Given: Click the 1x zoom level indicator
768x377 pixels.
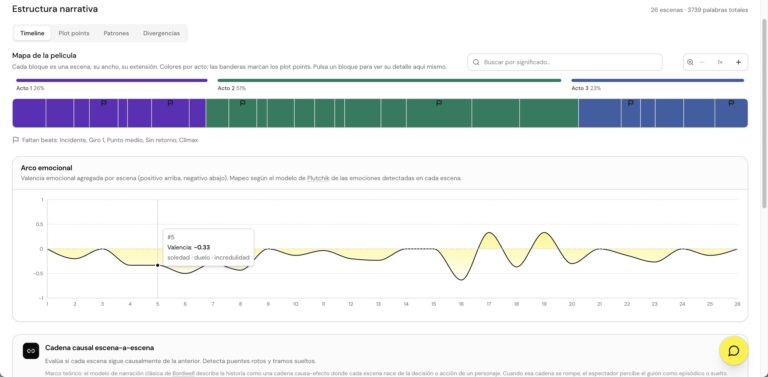Looking at the screenshot, I should pos(720,62).
